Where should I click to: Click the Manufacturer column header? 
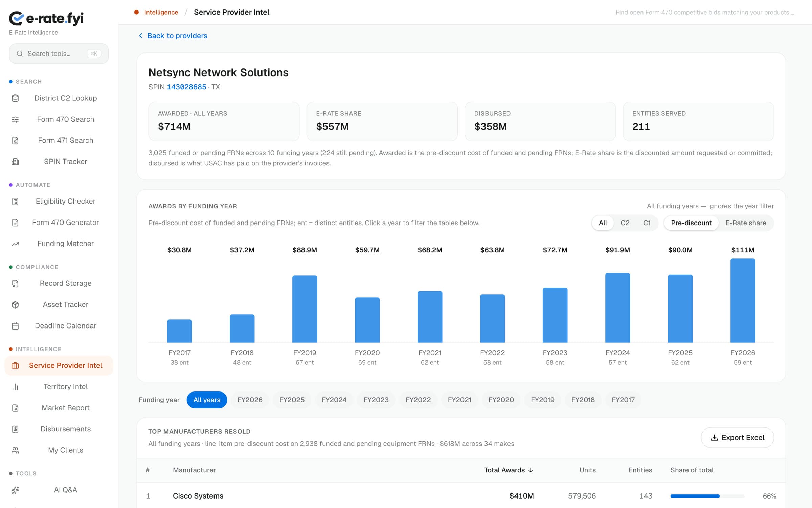tap(194, 470)
